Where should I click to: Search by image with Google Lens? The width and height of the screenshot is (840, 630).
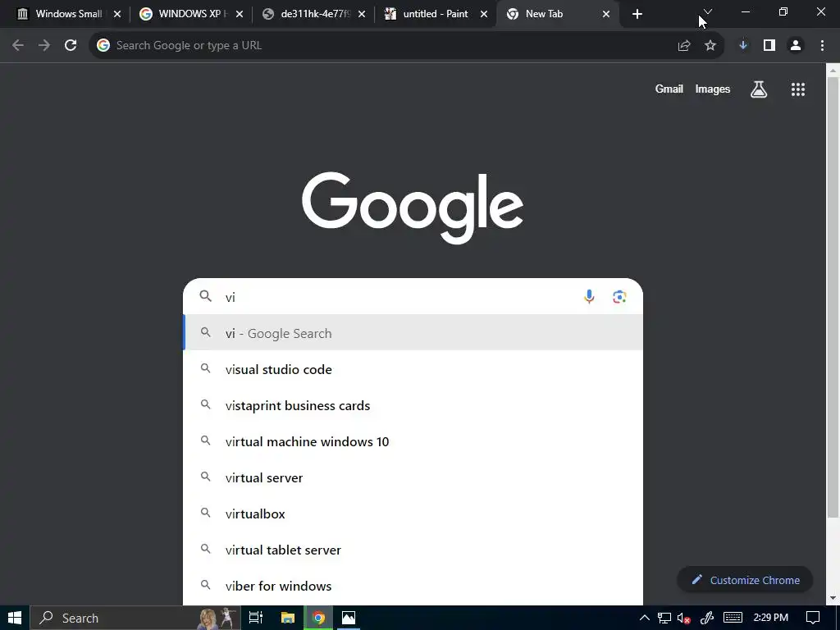[620, 296]
